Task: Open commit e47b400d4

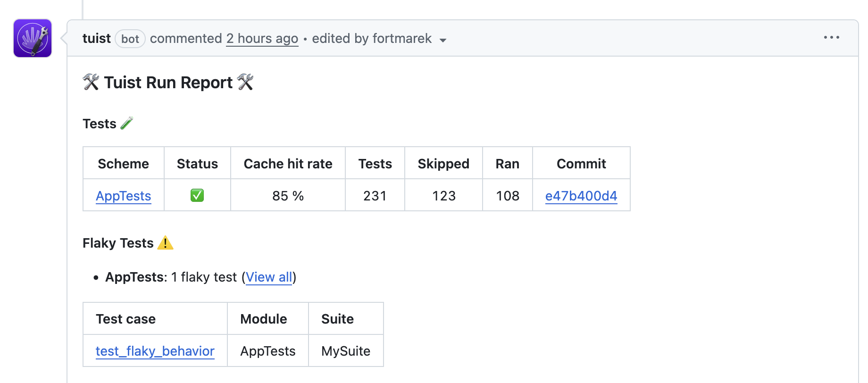Action: point(581,196)
